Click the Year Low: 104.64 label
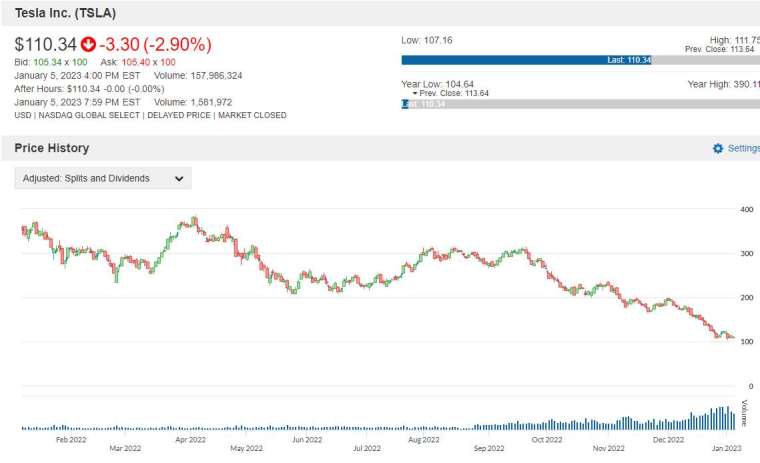760x463 pixels. (437, 84)
